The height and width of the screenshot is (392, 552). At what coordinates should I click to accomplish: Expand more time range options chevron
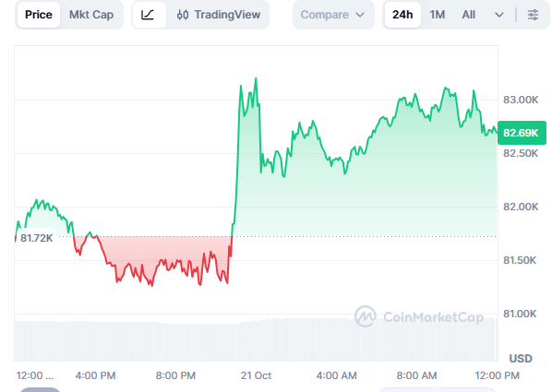click(x=498, y=15)
